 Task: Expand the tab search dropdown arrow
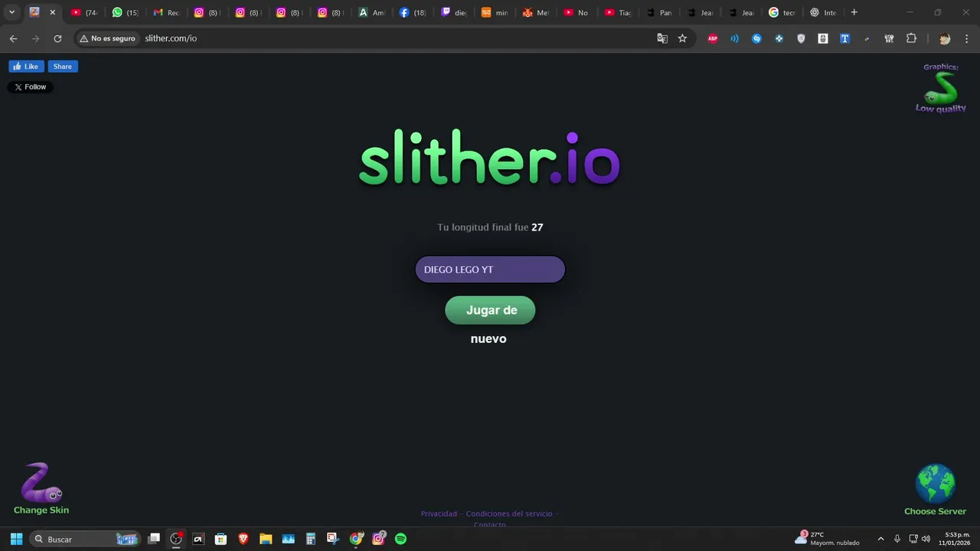[x=11, y=12]
